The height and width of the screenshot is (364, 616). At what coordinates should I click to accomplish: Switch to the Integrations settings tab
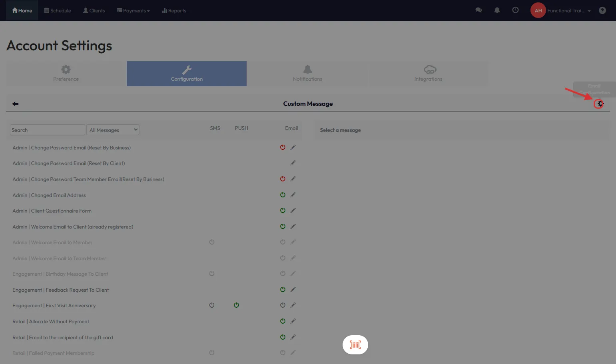[428, 74]
